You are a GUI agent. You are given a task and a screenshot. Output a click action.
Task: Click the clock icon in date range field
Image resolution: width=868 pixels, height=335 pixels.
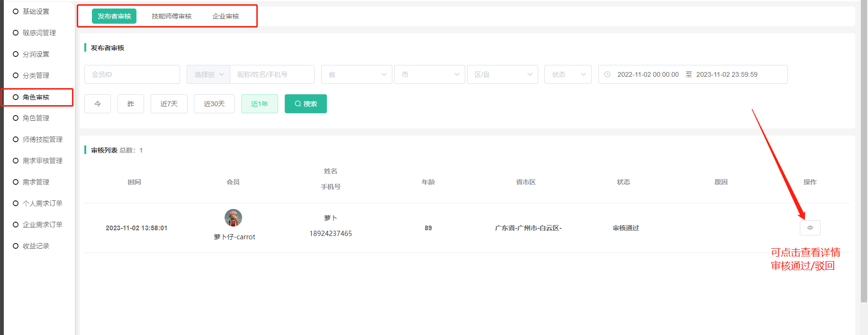tap(607, 74)
